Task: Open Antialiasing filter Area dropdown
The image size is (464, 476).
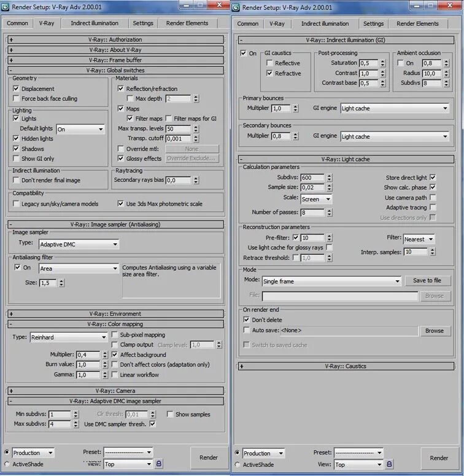Action: pyautogui.click(x=79, y=268)
